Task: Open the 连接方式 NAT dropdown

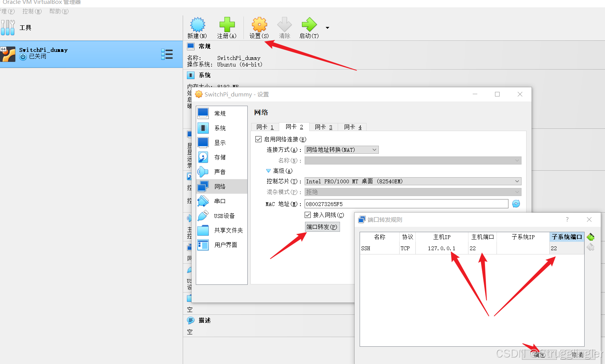Action: [342, 150]
